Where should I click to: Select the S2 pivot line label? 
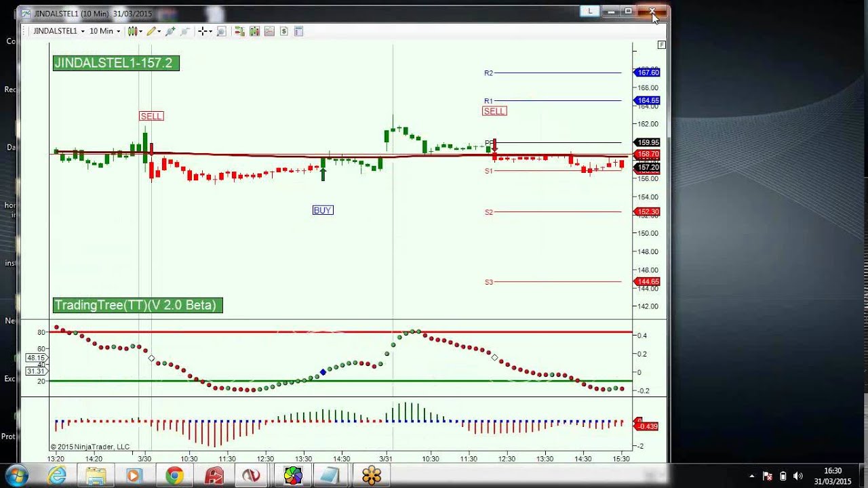pyautogui.click(x=488, y=212)
